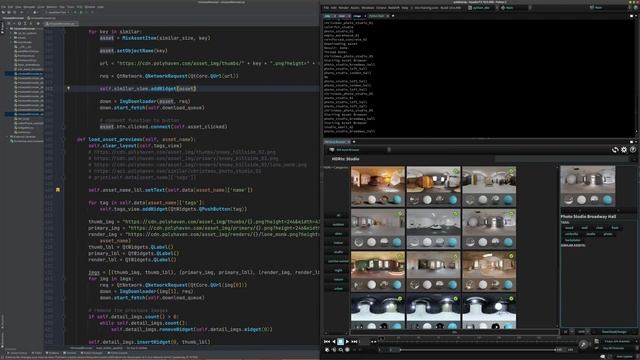Select the last dark studio HDRI in bottom row

tap(489, 311)
